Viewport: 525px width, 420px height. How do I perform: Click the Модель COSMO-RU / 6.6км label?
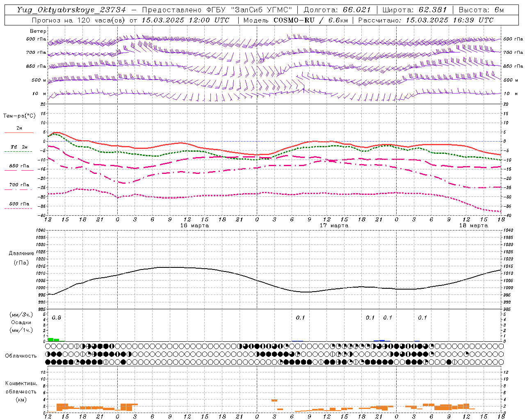pos(295,20)
